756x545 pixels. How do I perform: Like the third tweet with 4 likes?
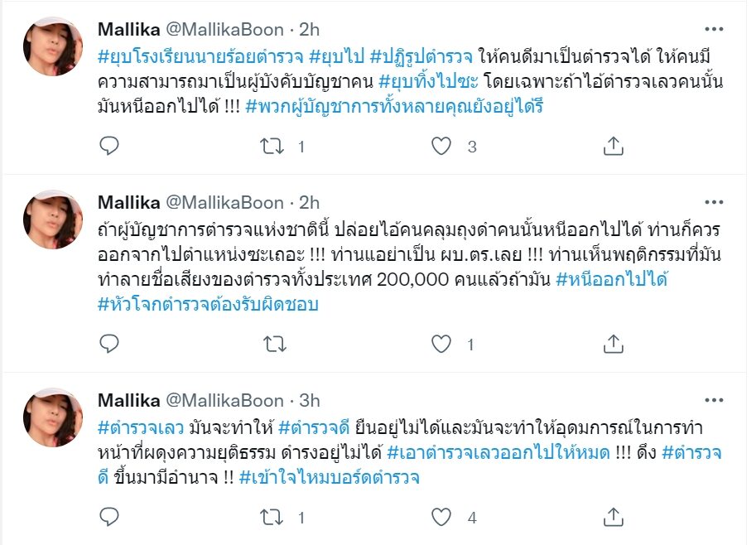click(442, 518)
